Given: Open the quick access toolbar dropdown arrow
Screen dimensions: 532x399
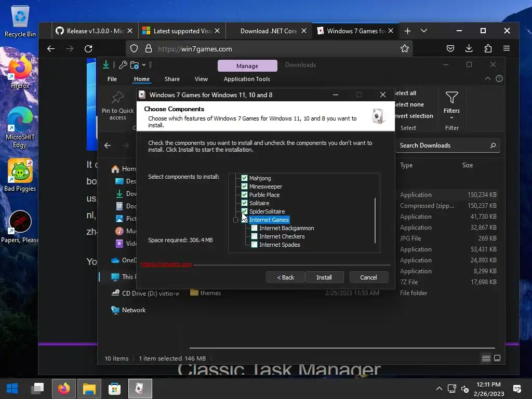Looking at the screenshot, I should point(144,65).
